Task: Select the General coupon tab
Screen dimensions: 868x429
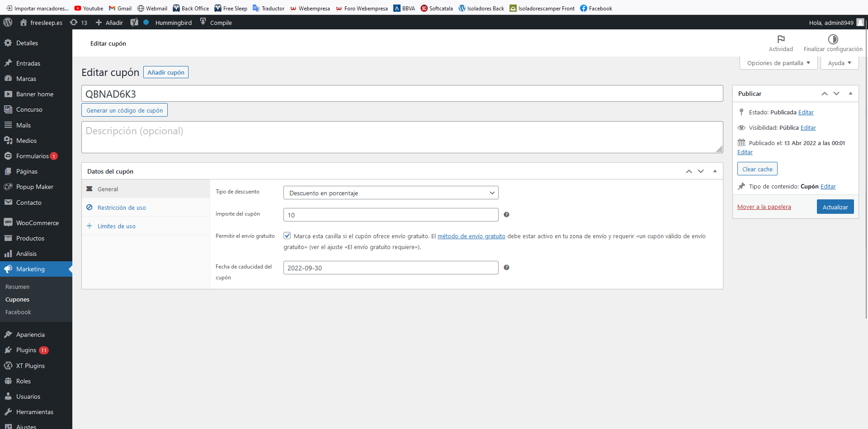Action: click(x=146, y=189)
